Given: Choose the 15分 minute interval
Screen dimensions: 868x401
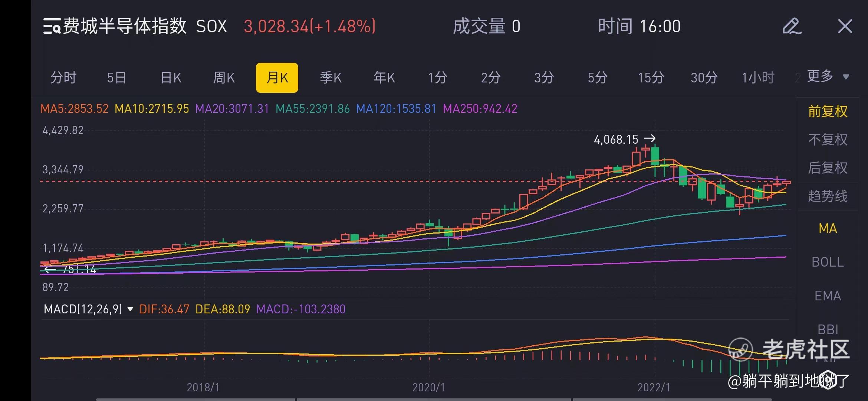Looking at the screenshot, I should pyautogui.click(x=651, y=78).
